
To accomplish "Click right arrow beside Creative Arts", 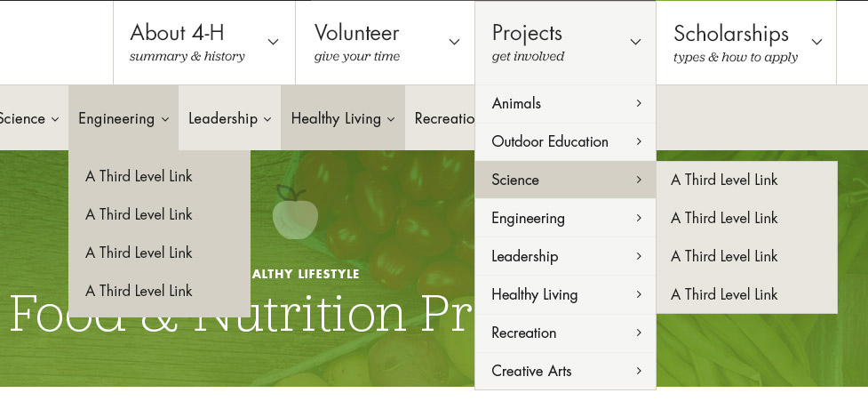I will (x=639, y=371).
